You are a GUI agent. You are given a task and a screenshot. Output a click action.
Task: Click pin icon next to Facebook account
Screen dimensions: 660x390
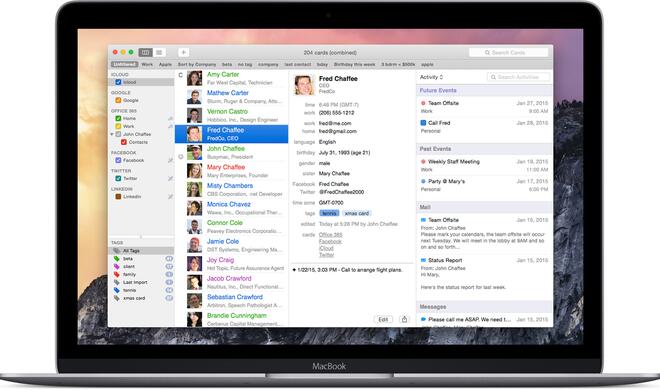coord(170,160)
